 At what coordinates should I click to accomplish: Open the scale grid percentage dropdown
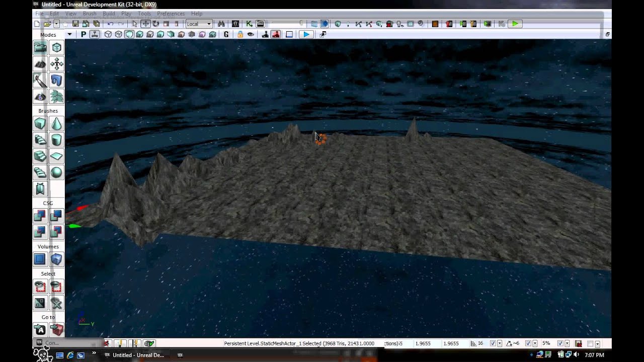click(567, 344)
